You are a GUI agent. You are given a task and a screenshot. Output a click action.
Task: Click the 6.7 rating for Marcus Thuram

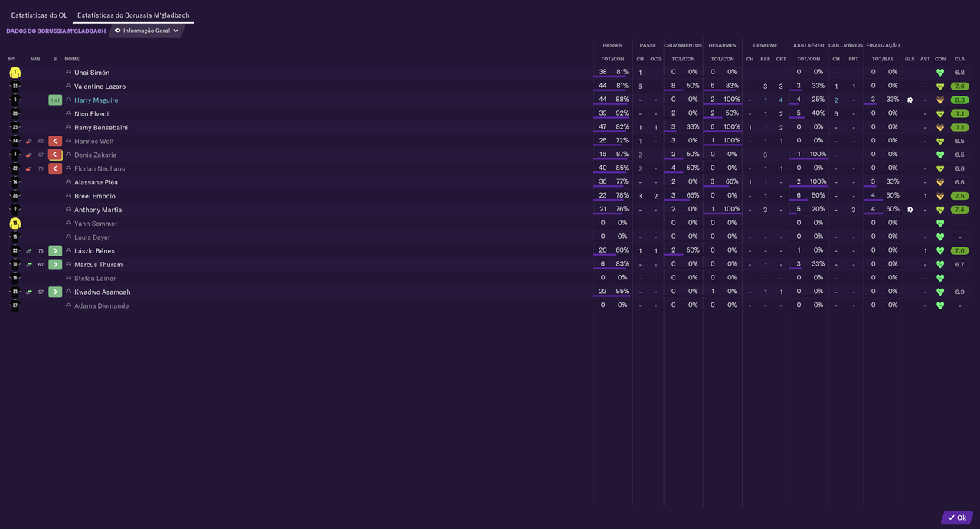pyautogui.click(x=960, y=265)
